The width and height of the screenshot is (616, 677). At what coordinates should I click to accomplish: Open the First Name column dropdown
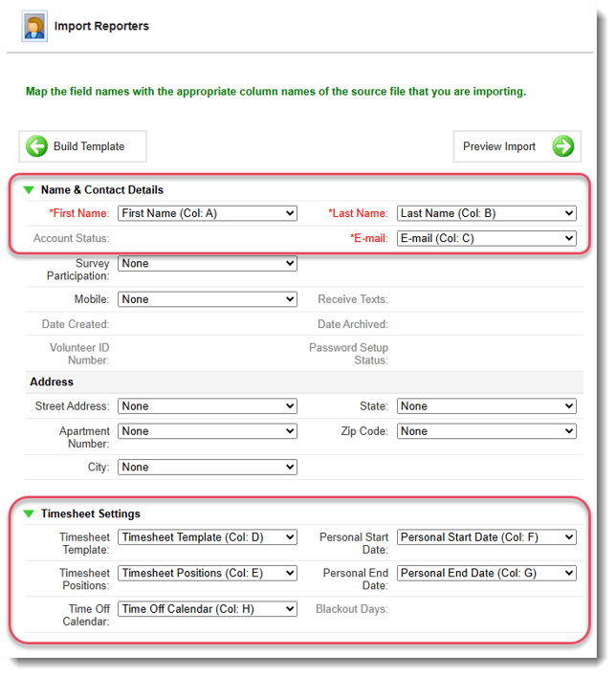207,213
